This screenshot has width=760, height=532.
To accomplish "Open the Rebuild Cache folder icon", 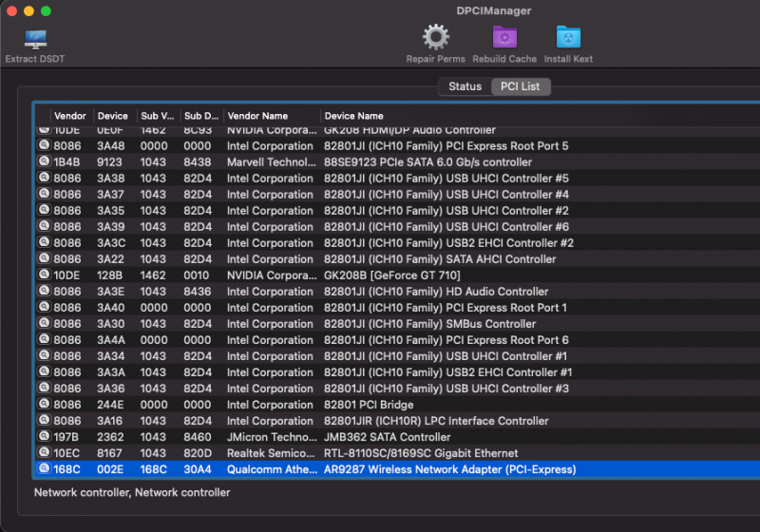I will 504,38.
